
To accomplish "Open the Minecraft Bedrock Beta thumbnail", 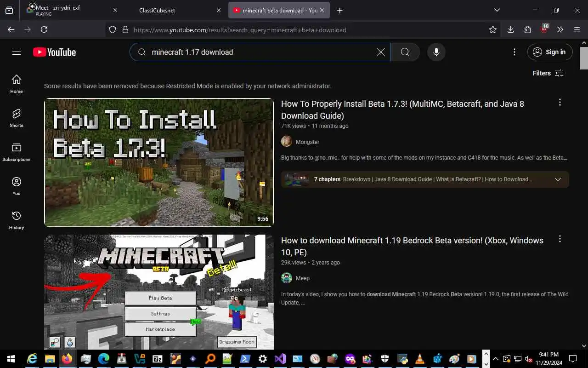I will click(159, 292).
